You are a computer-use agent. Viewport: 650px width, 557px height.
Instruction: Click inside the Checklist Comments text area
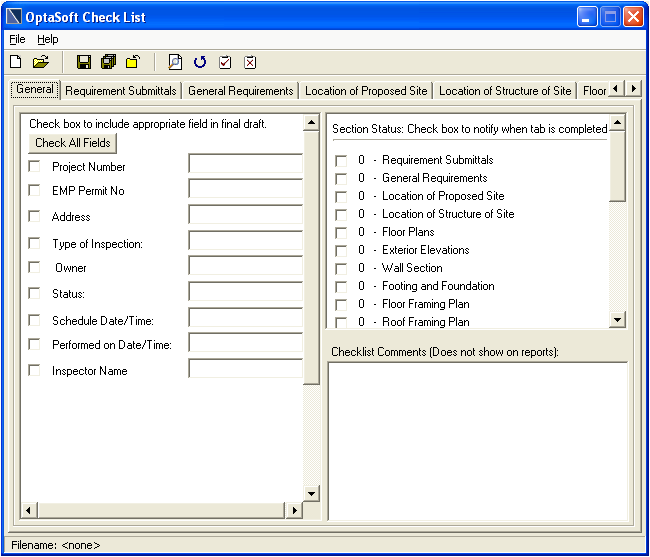click(x=478, y=441)
